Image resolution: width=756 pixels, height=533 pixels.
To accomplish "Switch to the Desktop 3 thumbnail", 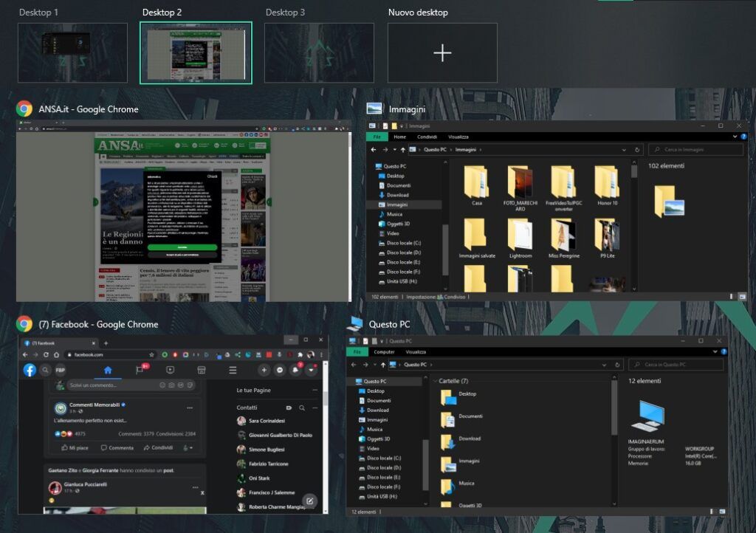I will 319,53.
